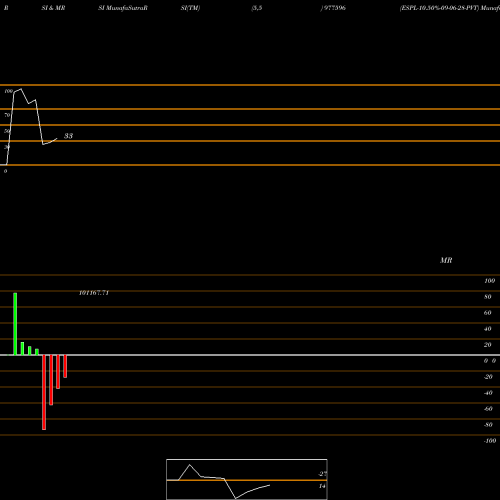
Task: Click the ')977596' code in the header
Action: click(x=333, y=8)
